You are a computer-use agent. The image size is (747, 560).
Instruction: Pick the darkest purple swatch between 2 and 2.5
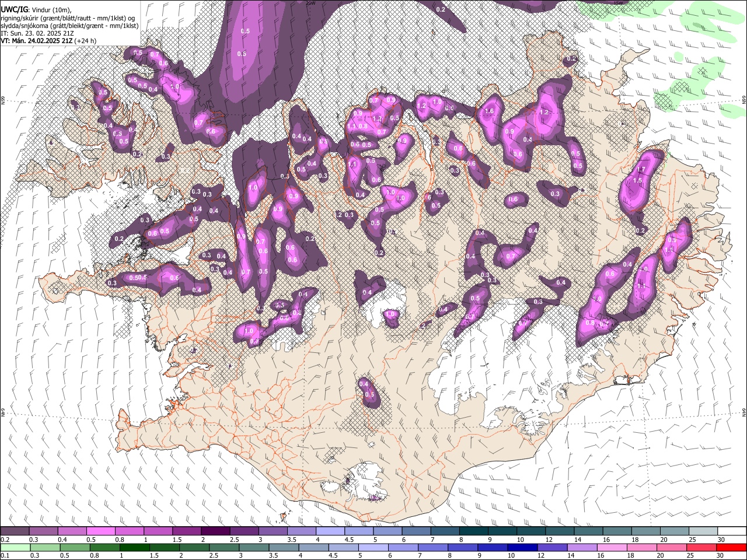[x=215, y=531]
